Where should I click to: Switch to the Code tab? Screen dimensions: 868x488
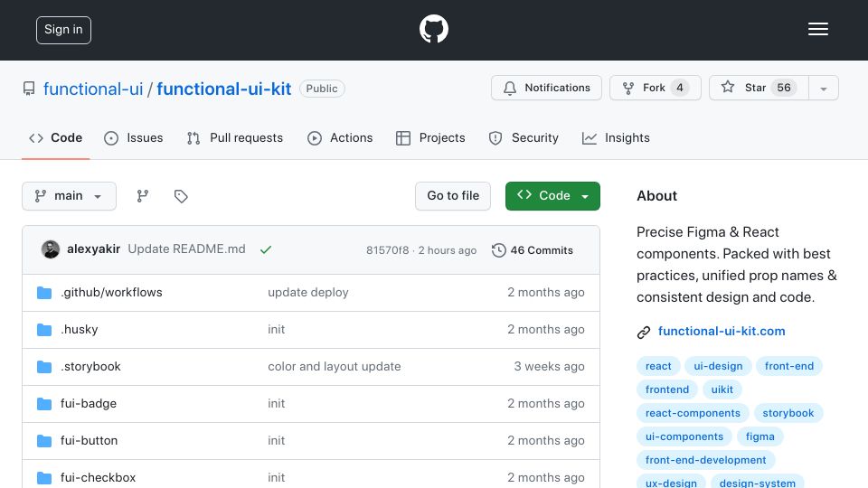pyautogui.click(x=56, y=137)
